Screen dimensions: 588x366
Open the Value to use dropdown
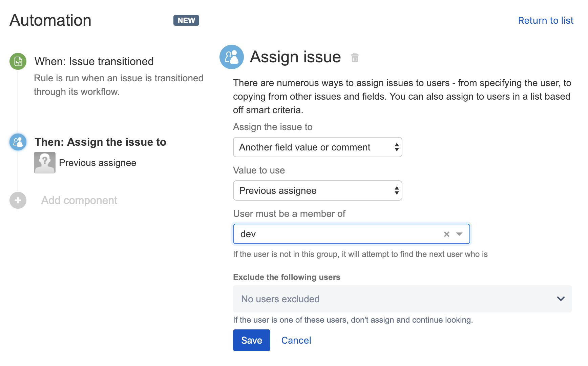click(317, 190)
